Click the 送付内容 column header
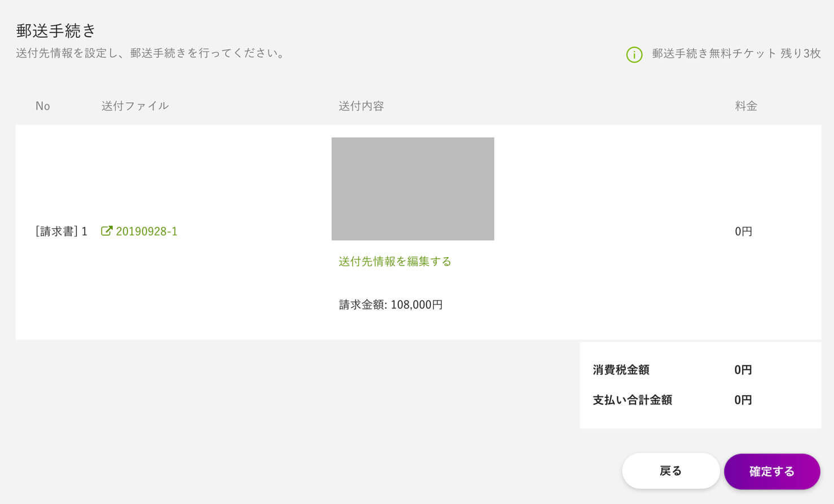 coord(361,106)
